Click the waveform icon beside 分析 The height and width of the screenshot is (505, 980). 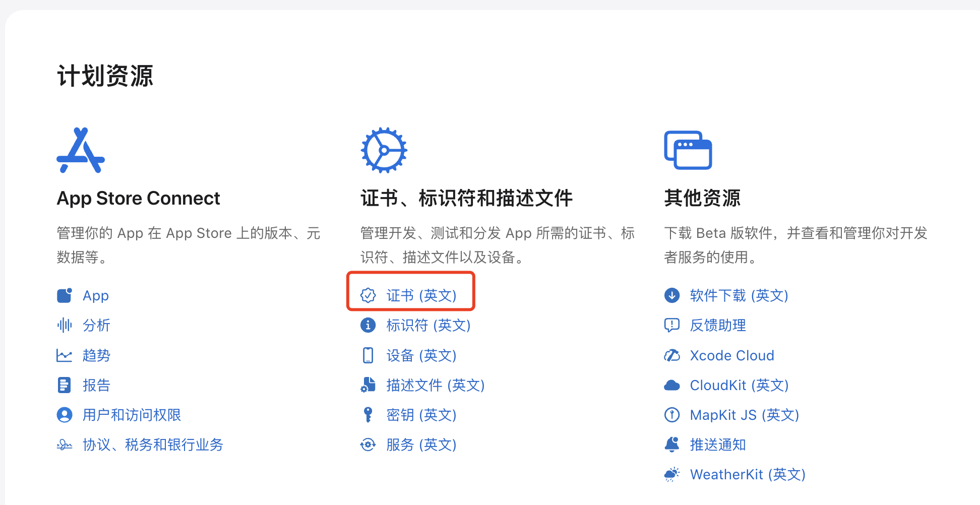65,325
